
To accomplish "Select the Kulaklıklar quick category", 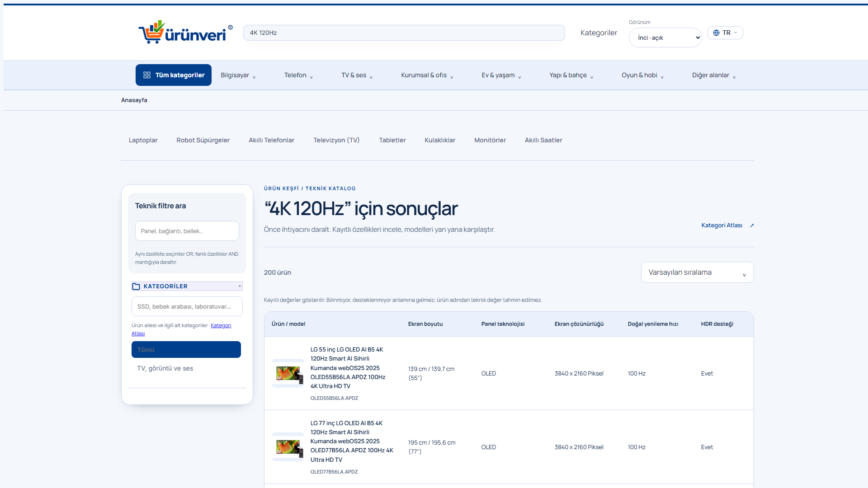I will 440,140.
